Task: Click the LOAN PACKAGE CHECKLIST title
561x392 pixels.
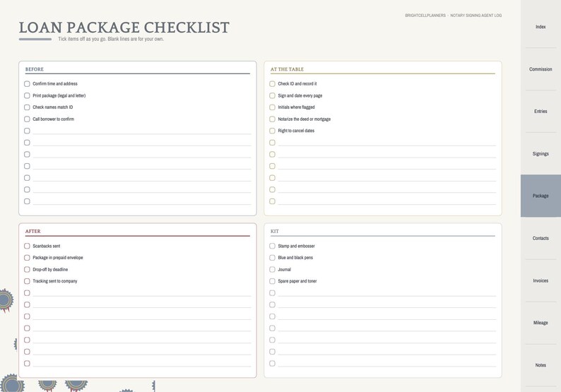Action: click(124, 28)
